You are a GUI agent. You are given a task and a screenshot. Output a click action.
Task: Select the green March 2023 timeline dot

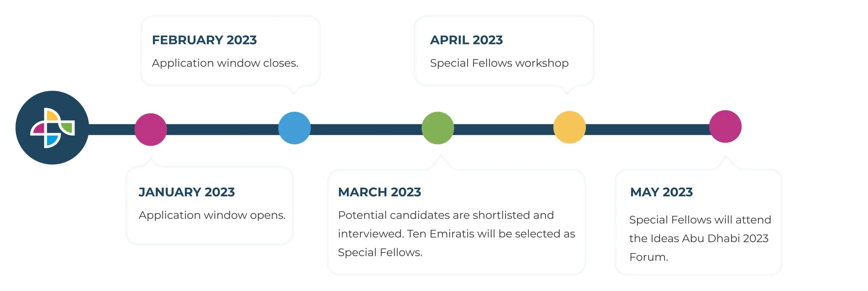(x=438, y=128)
